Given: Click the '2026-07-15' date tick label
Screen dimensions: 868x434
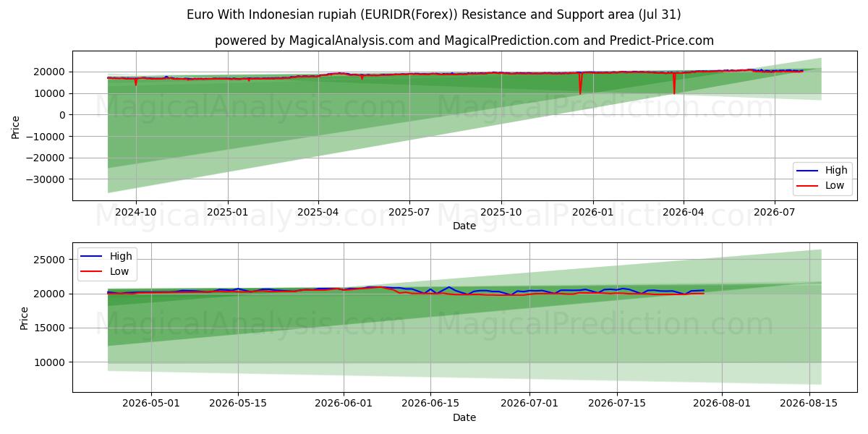Looking at the screenshot, I should tap(617, 403).
